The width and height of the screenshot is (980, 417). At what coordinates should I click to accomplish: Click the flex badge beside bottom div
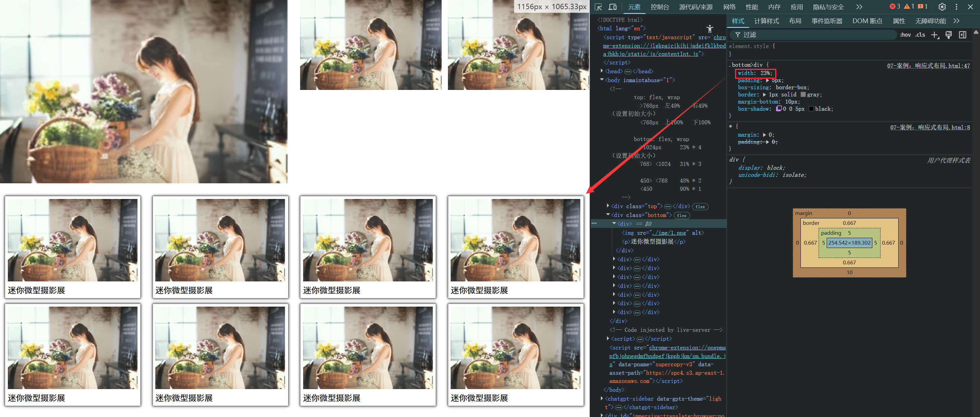pos(682,215)
